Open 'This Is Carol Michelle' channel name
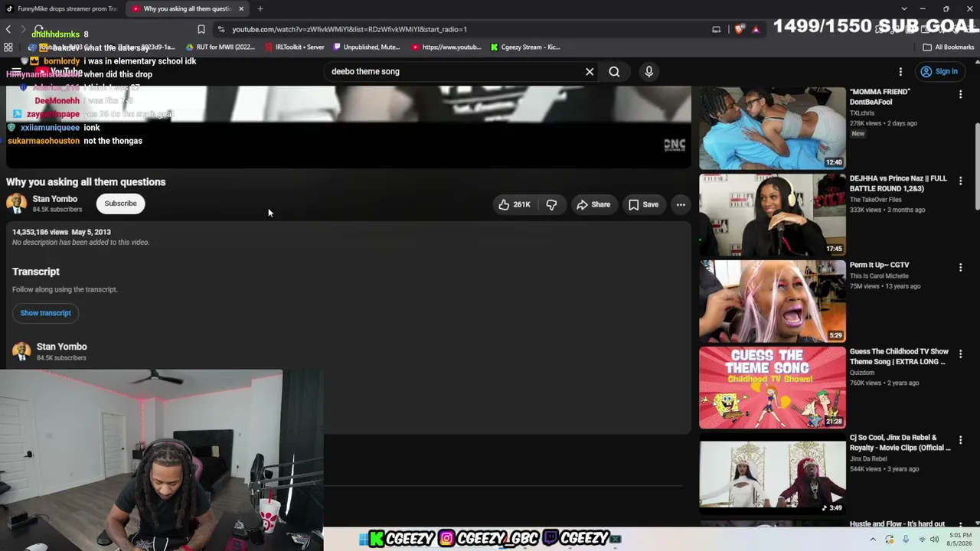This screenshot has height=551, width=980. 879,275
